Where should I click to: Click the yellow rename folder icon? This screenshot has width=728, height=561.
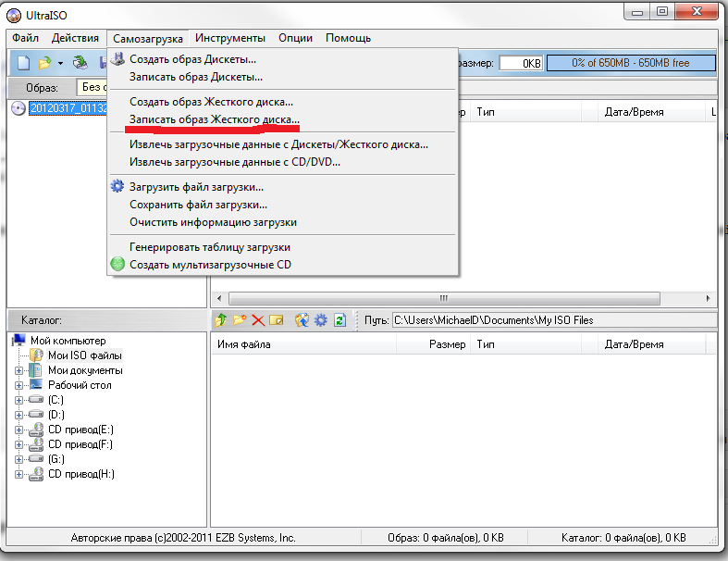pos(277,320)
